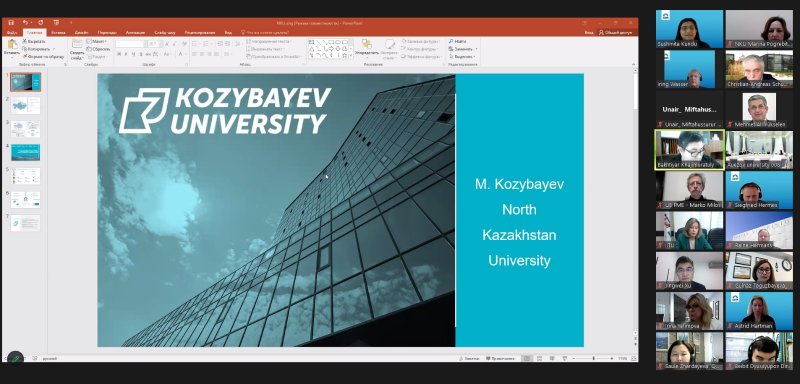
Task: Toggle Notes (Заметки) pane in status bar
Action: coord(469,359)
